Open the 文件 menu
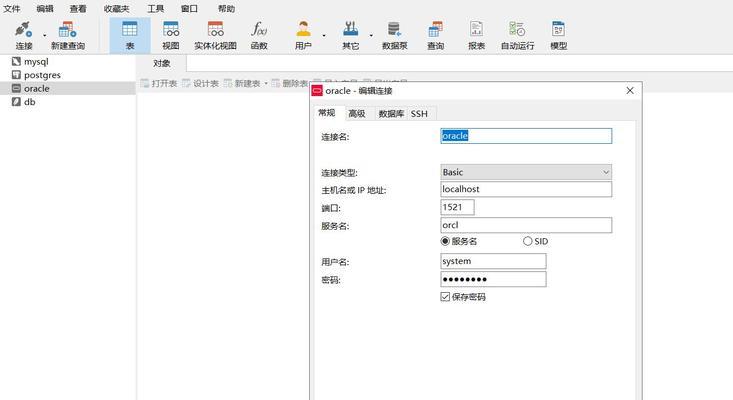733x400 pixels. click(x=12, y=8)
